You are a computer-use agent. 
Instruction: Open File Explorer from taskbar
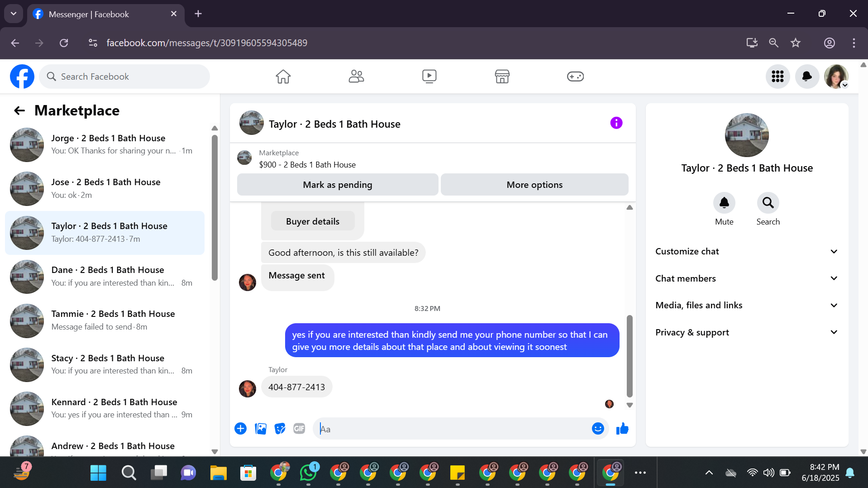pyautogui.click(x=218, y=473)
